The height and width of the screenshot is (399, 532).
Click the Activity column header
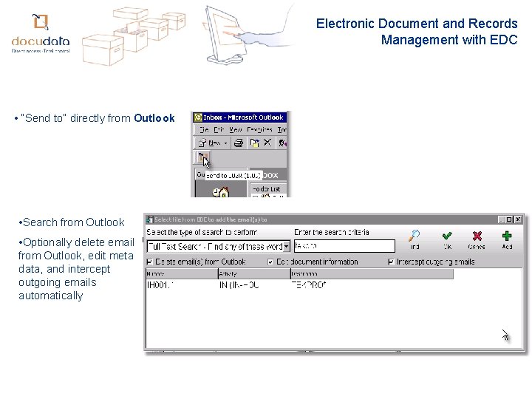pos(254,274)
